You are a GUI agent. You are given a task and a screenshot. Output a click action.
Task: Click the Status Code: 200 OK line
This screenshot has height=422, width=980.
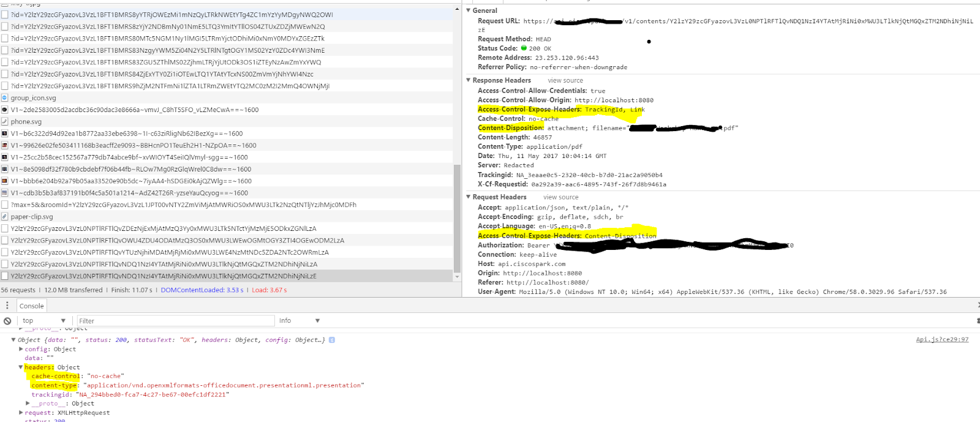coord(514,48)
